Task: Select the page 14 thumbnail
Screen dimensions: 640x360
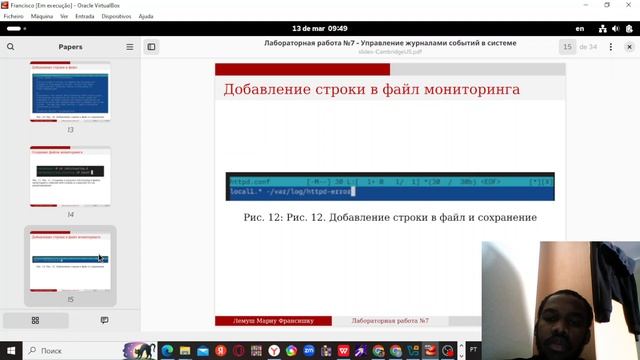Action: (70, 176)
